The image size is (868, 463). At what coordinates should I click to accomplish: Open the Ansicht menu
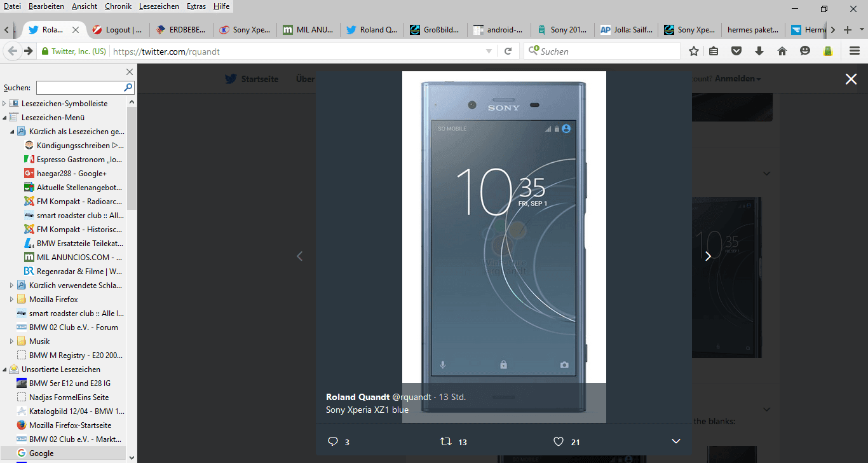pos(85,6)
